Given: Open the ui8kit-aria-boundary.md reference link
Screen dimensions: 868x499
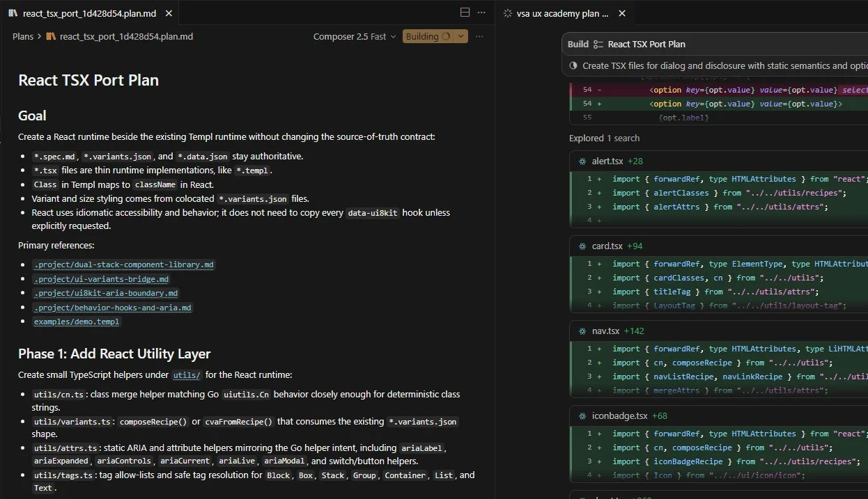Looking at the screenshot, I should pyautogui.click(x=106, y=293).
